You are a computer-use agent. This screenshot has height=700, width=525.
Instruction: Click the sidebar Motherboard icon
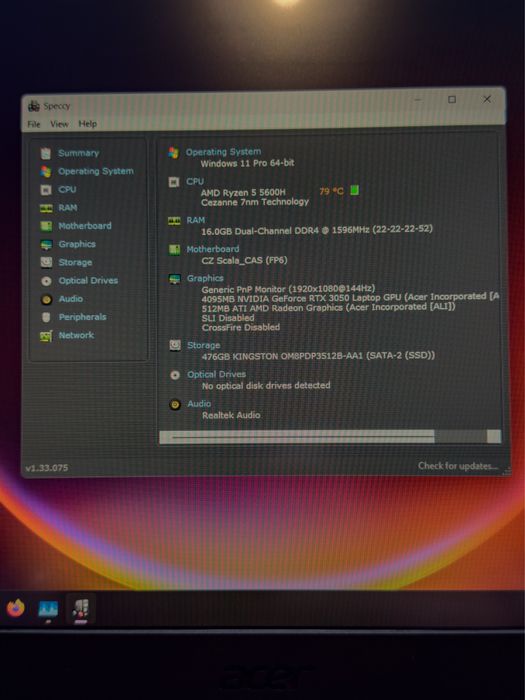tap(46, 226)
